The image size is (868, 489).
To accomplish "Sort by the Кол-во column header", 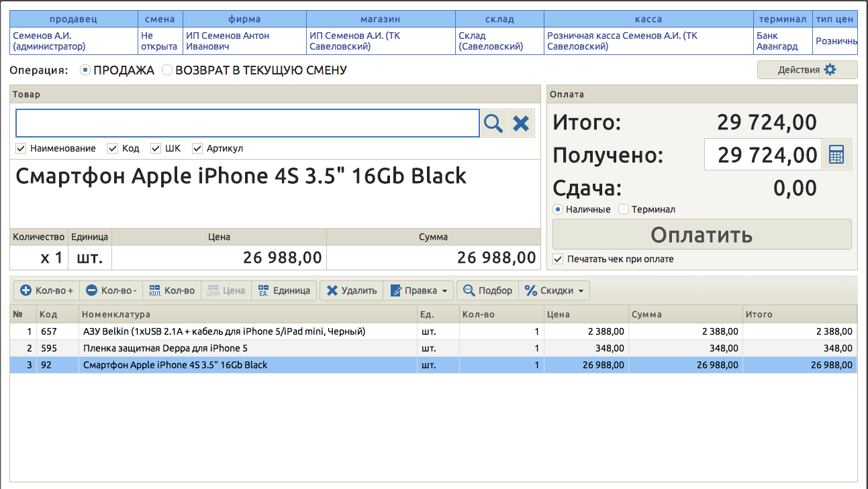I will 501,315.
